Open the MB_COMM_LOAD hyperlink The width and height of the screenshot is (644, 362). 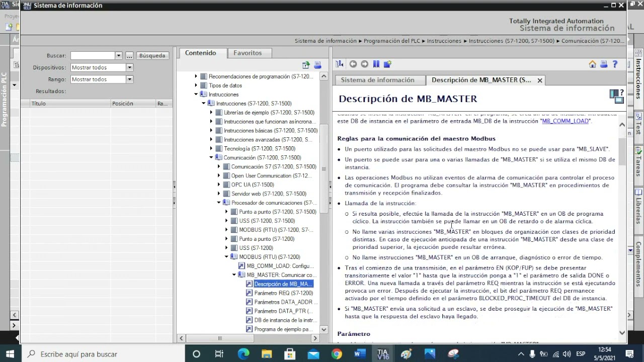(x=566, y=121)
